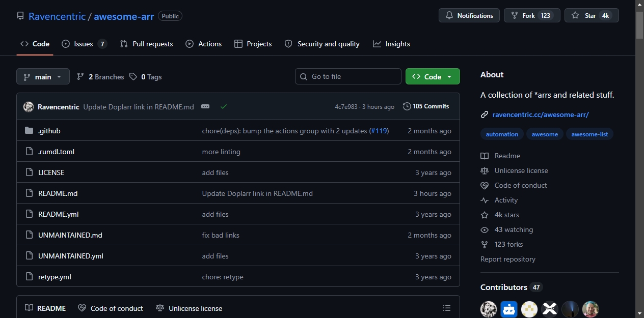
Task: Click the Notifications button
Action: click(x=469, y=15)
